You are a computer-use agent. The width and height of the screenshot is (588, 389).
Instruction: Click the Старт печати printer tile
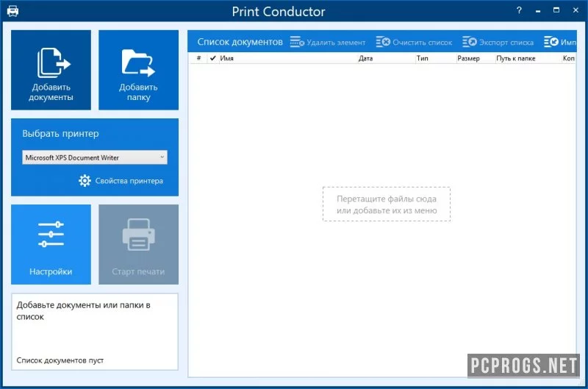pyautogui.click(x=138, y=244)
